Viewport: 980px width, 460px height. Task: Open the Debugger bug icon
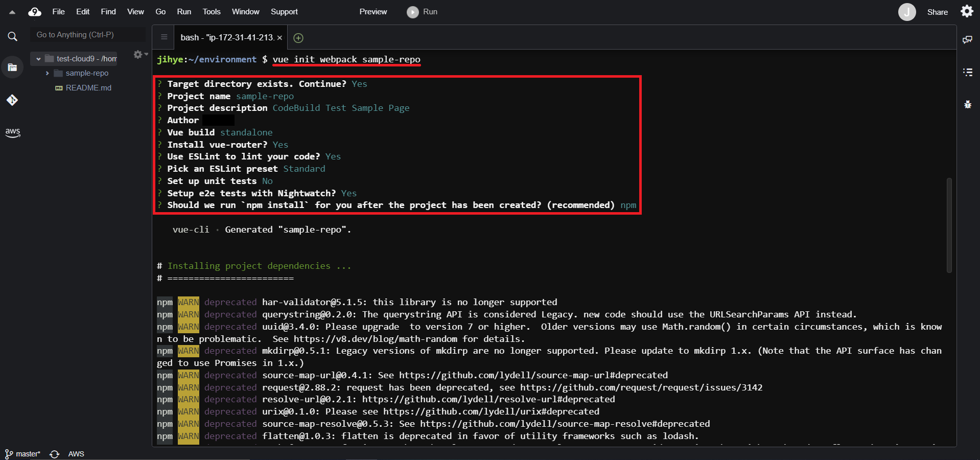pyautogui.click(x=967, y=105)
